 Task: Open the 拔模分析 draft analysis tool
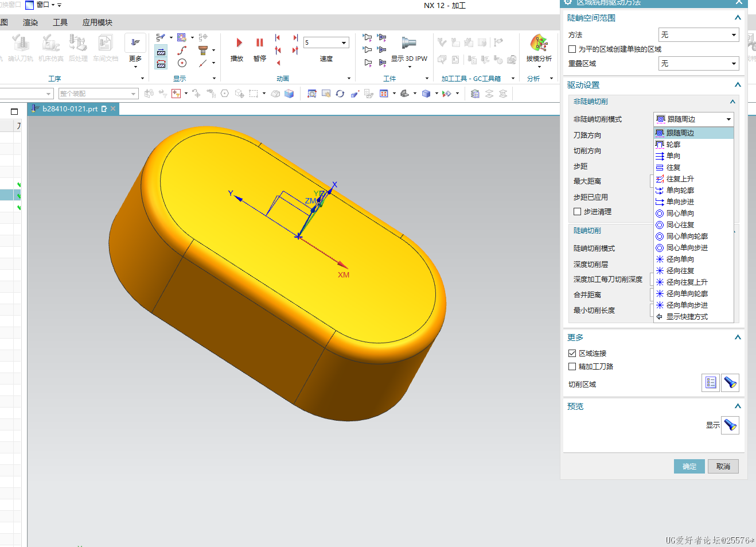tap(539, 42)
